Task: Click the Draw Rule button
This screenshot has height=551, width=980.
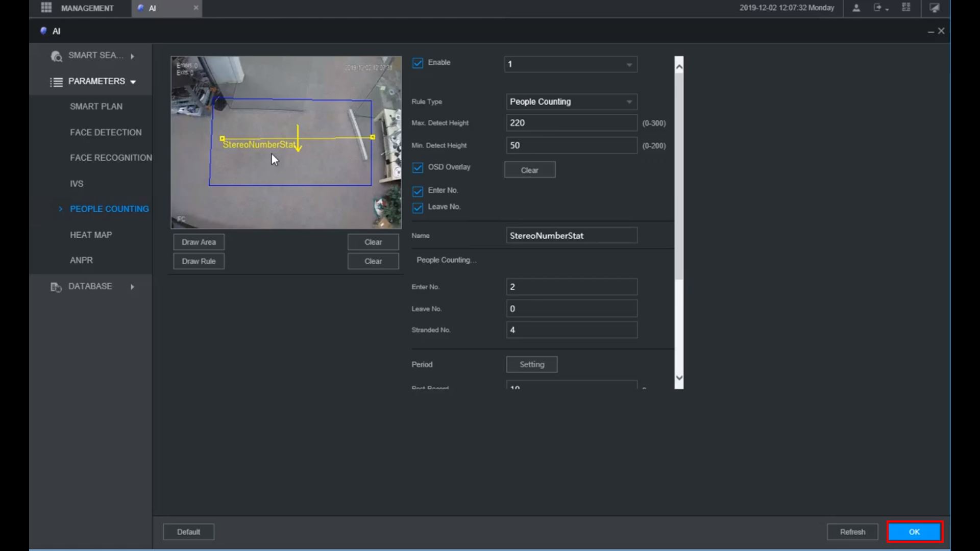Action: 199,261
